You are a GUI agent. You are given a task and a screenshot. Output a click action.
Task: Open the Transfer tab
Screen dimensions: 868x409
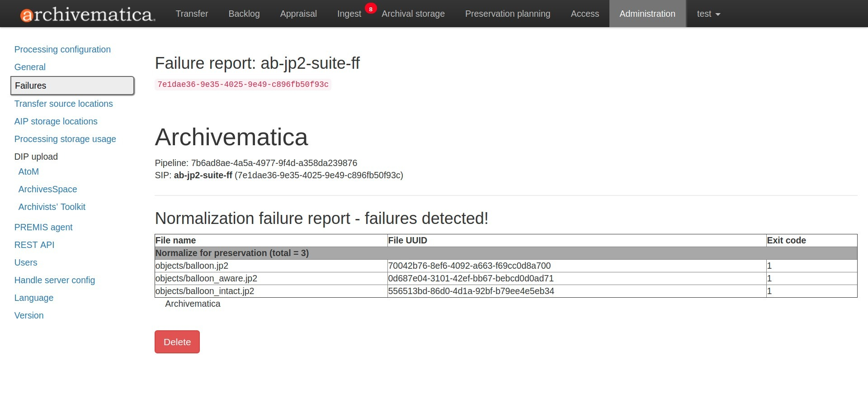(x=192, y=14)
